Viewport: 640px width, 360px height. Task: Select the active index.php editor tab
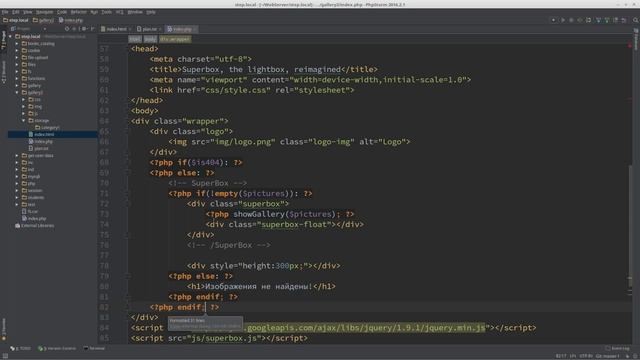pos(181,29)
